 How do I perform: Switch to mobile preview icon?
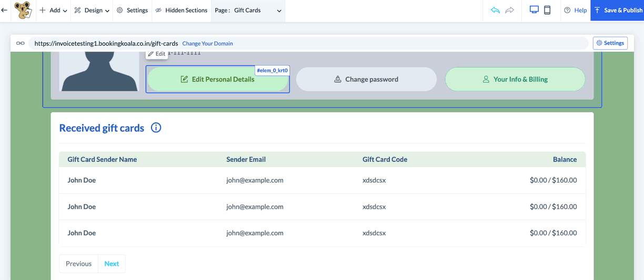tap(547, 10)
